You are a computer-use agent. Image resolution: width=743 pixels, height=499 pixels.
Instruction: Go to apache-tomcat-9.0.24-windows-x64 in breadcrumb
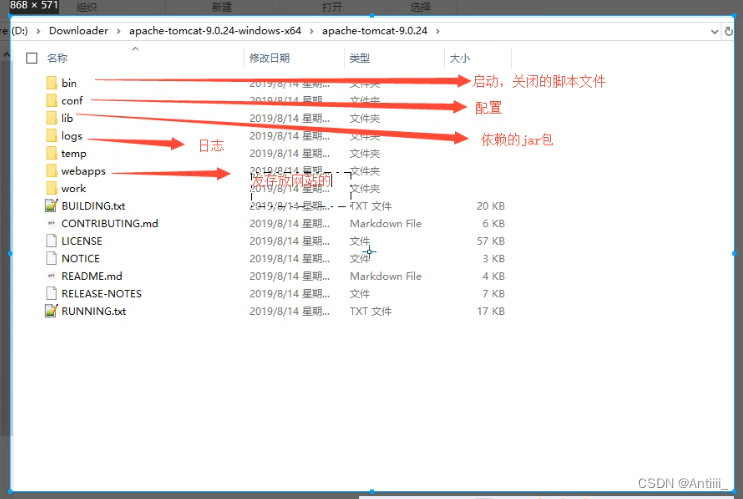[215, 31]
